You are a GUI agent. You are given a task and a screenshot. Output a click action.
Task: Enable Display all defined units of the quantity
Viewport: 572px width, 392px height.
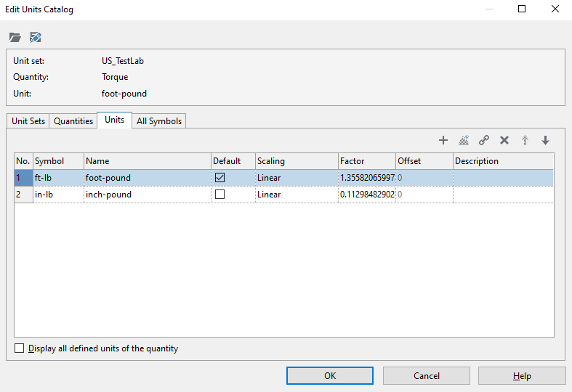(20, 348)
